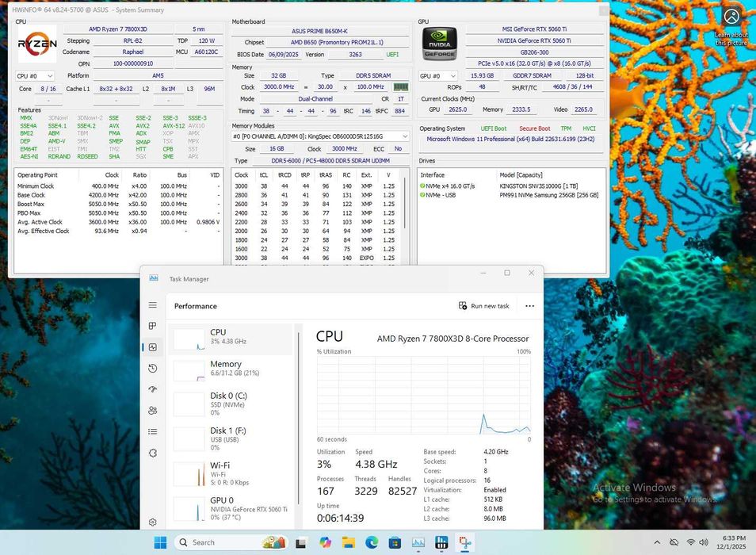Click the taskbar Search box
Viewport: 756px width, 555px height.
(231, 542)
